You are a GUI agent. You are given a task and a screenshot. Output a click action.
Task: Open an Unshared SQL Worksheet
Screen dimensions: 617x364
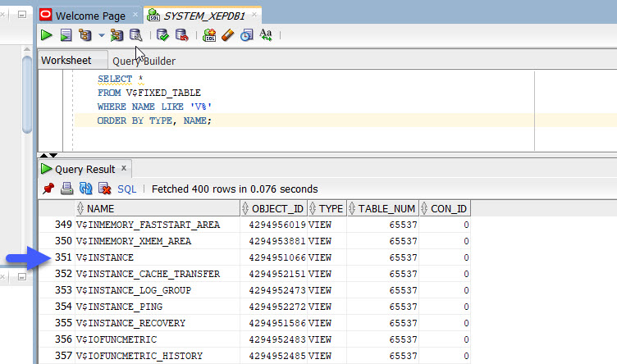[209, 35]
